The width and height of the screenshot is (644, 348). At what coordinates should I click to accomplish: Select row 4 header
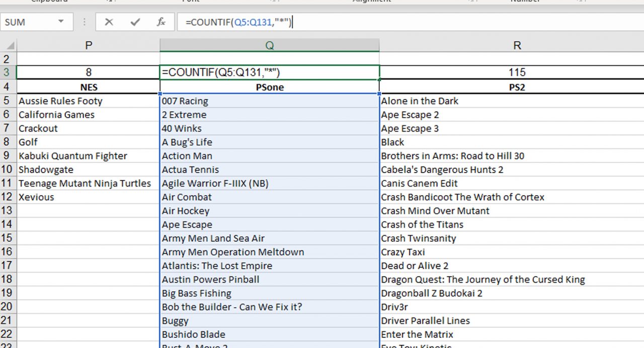(7, 87)
